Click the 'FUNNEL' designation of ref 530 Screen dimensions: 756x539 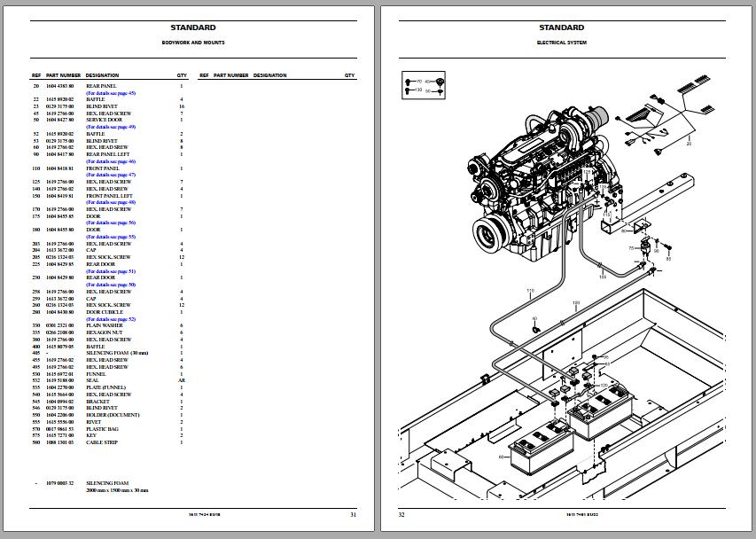coord(96,374)
